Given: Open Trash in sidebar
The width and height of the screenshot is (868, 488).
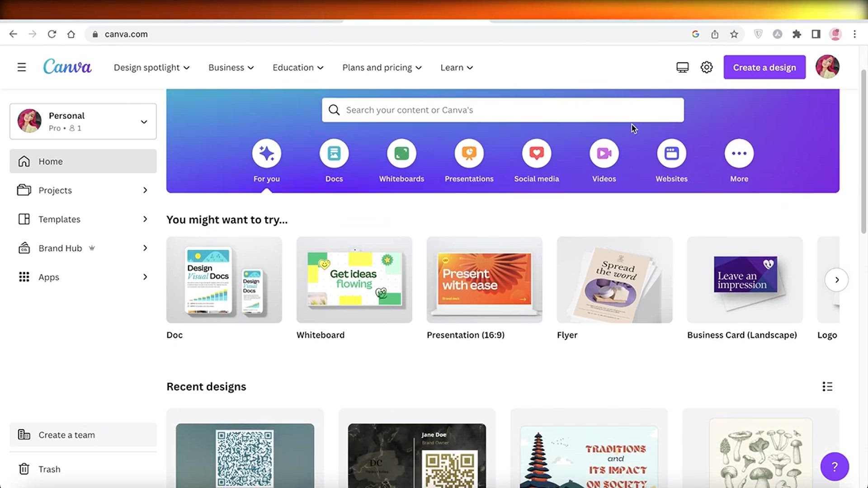Looking at the screenshot, I should (x=83, y=469).
